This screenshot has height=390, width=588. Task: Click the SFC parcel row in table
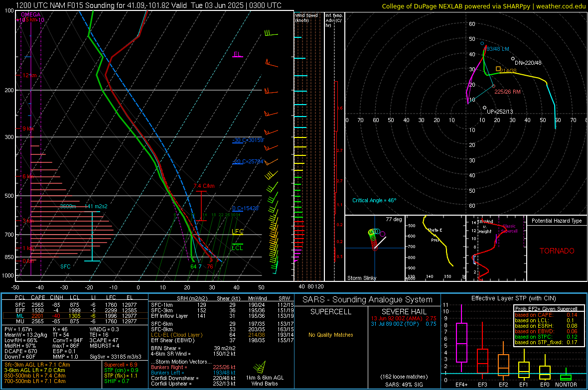point(75,305)
